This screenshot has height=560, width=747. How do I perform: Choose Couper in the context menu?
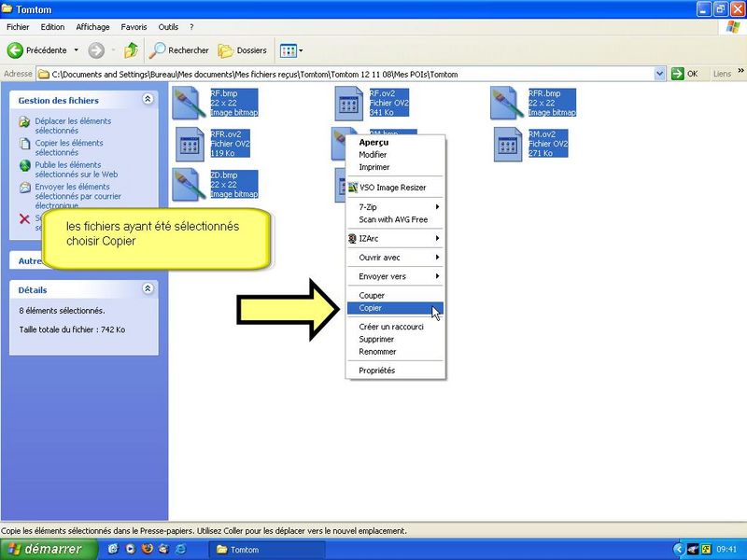pyautogui.click(x=395, y=296)
